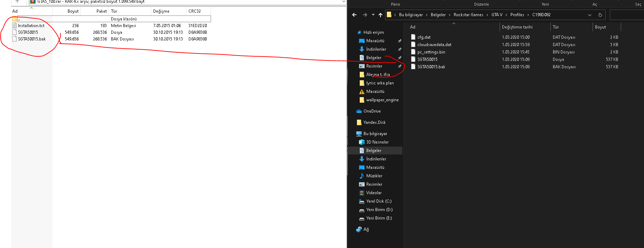This screenshot has width=644, height=248.
Task: Sort Explorer list by 'Boyut' column
Action: click(x=600, y=27)
